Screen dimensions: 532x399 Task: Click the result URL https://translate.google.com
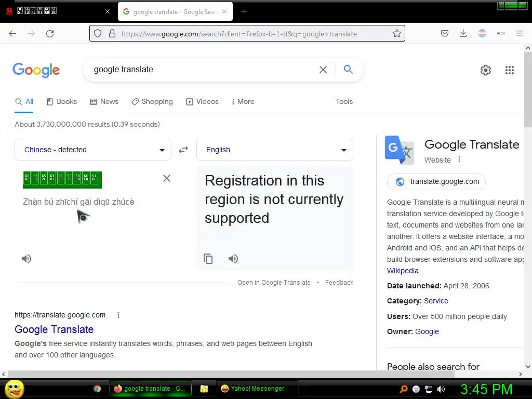60,315
